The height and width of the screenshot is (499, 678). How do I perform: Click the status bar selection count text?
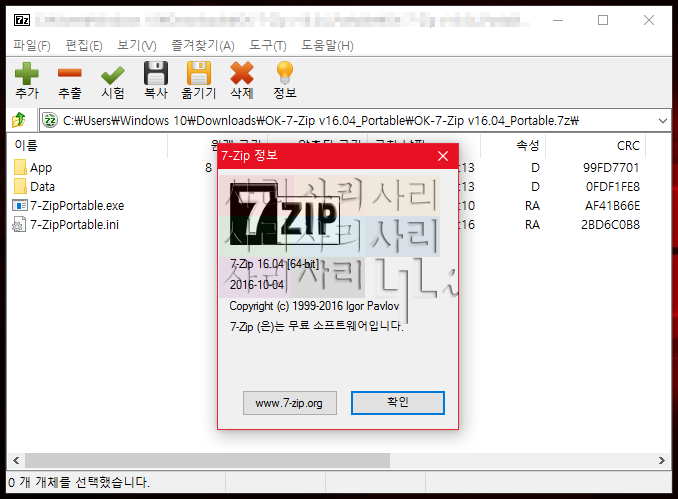pos(79,482)
